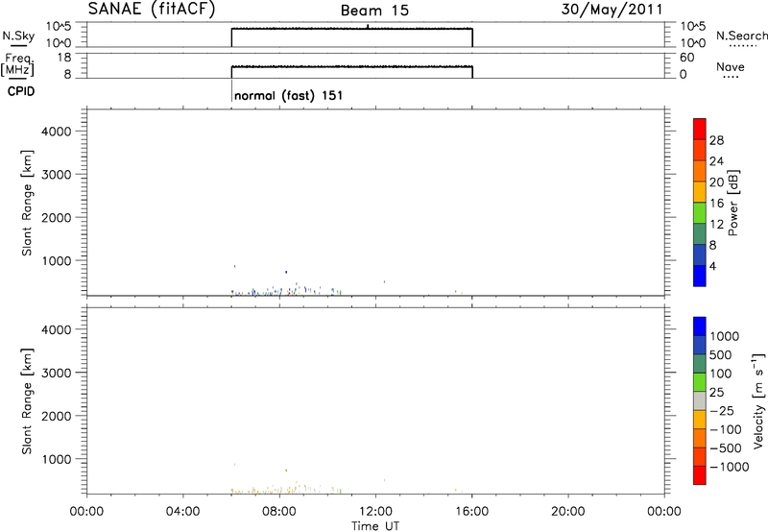The image size is (768, 532).
Task: Click the 16 label on the power colorbar
Action: pos(716,204)
